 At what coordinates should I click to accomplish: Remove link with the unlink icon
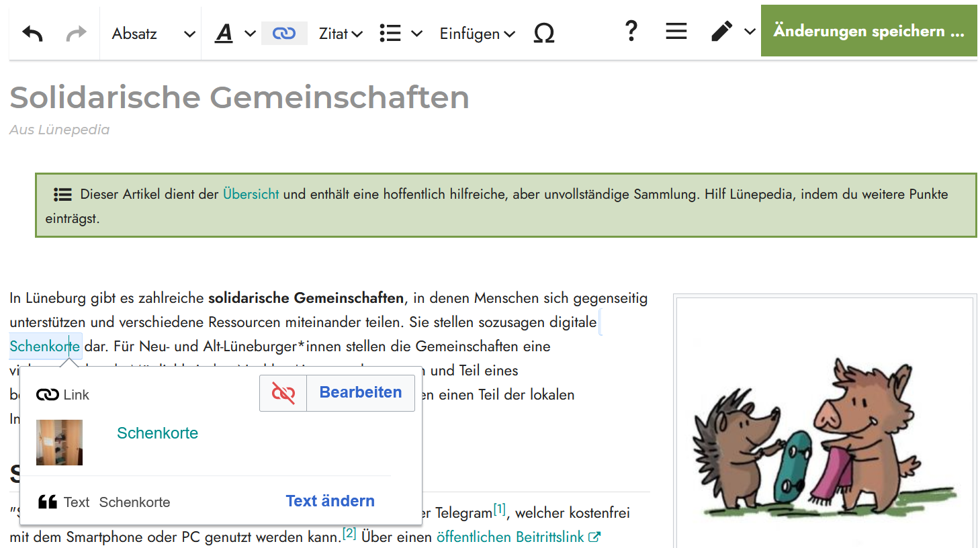[283, 393]
